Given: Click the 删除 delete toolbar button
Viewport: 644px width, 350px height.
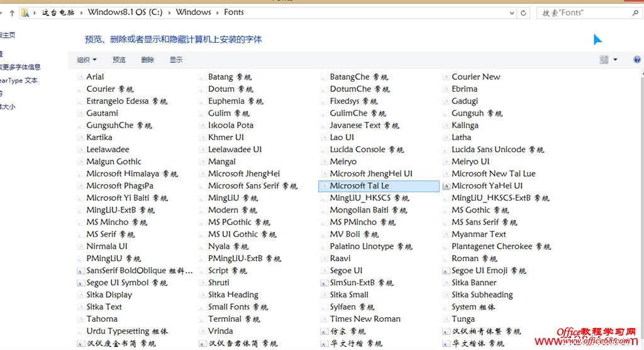Looking at the screenshot, I should (x=147, y=60).
